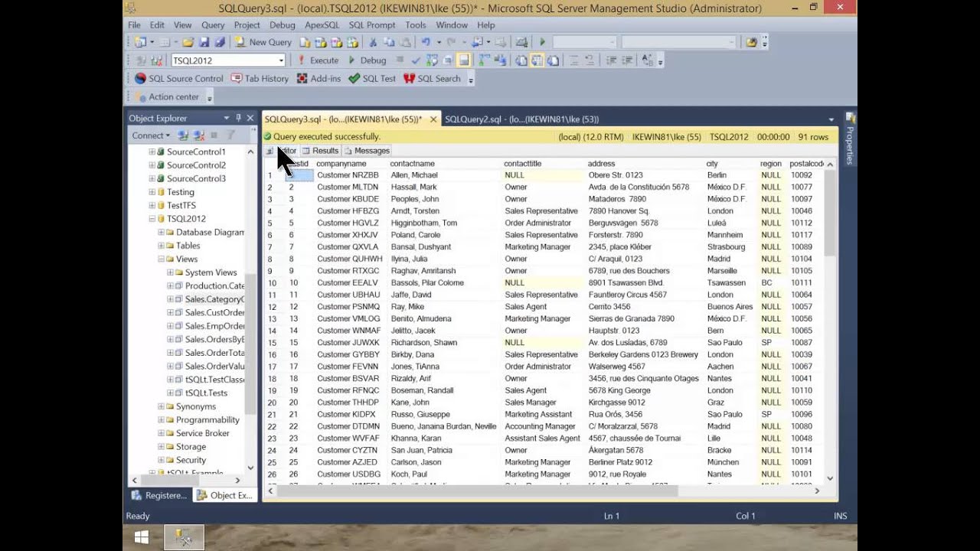980x551 pixels.
Task: Collapse the Views folder
Action: tap(161, 259)
